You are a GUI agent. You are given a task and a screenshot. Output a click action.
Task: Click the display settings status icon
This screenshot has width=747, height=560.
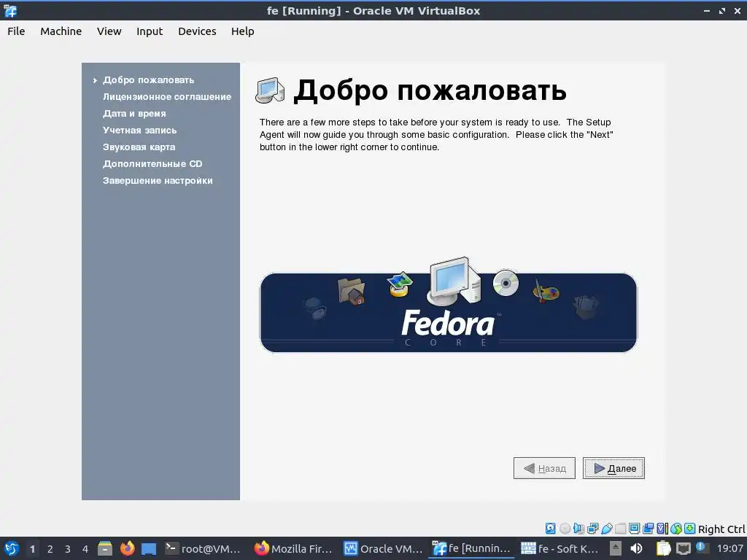(634, 528)
